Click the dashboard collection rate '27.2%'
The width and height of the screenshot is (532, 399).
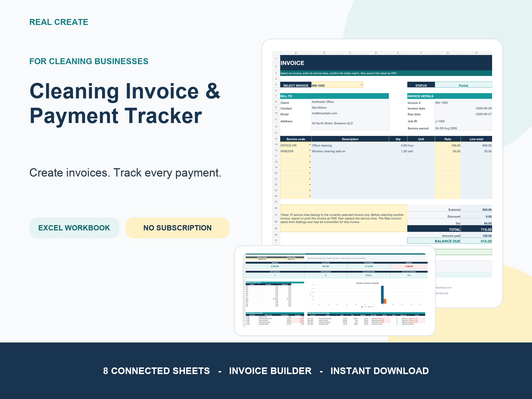tap(368, 275)
